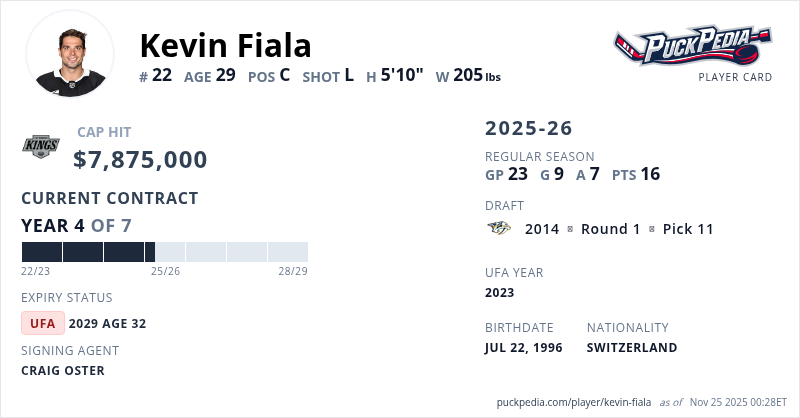Click the Nashville Predators draft team logo
The width and height of the screenshot is (800, 418).
(x=499, y=229)
